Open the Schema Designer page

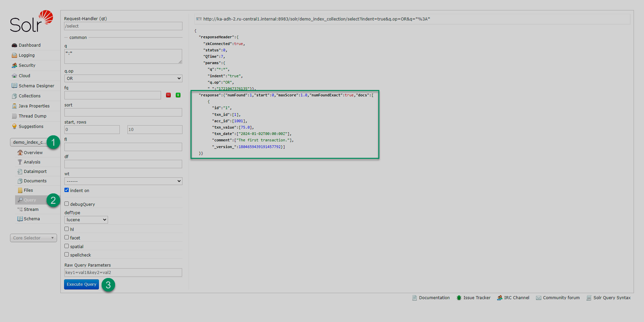pyautogui.click(x=36, y=86)
